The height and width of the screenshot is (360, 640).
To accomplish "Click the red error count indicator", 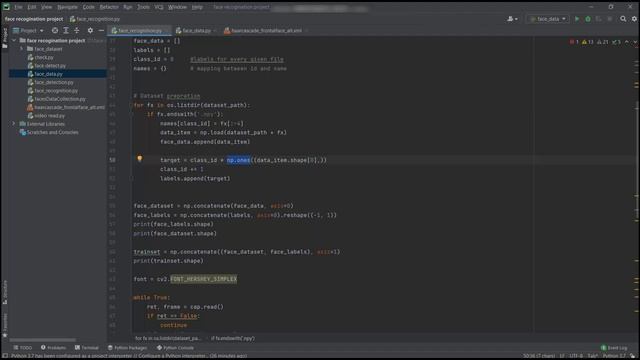I will tap(574, 42).
